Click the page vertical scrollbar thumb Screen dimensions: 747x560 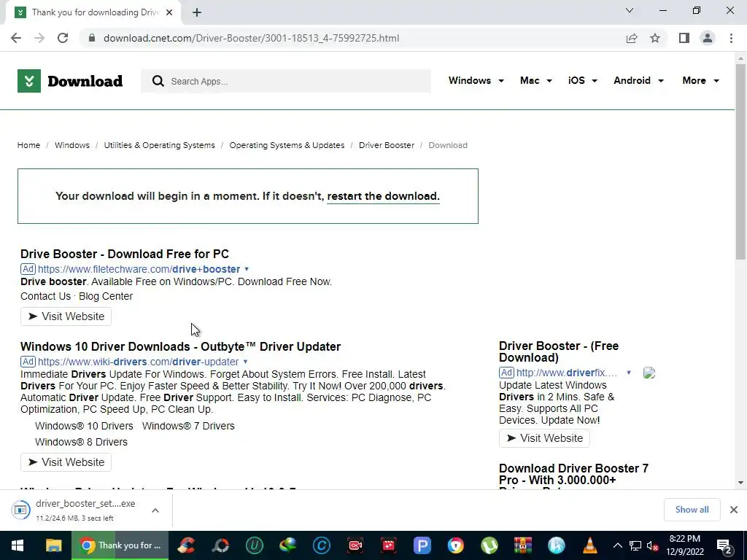pyautogui.click(x=740, y=162)
